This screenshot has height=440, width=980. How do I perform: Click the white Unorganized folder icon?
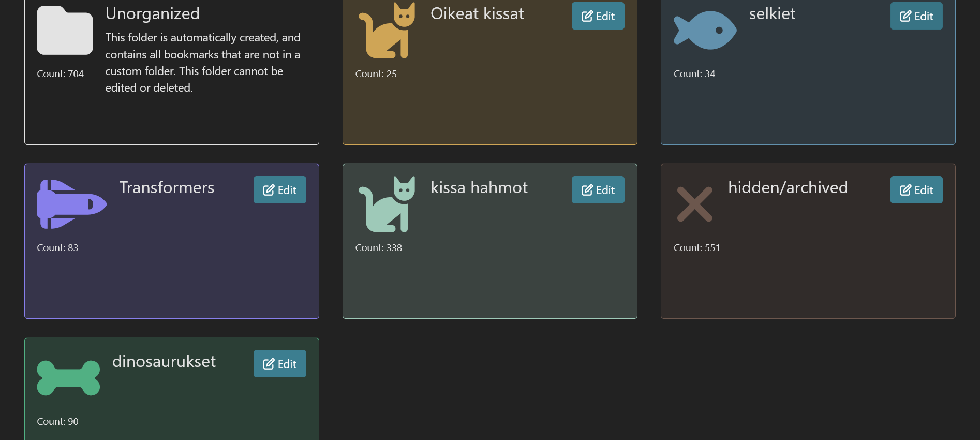click(65, 31)
